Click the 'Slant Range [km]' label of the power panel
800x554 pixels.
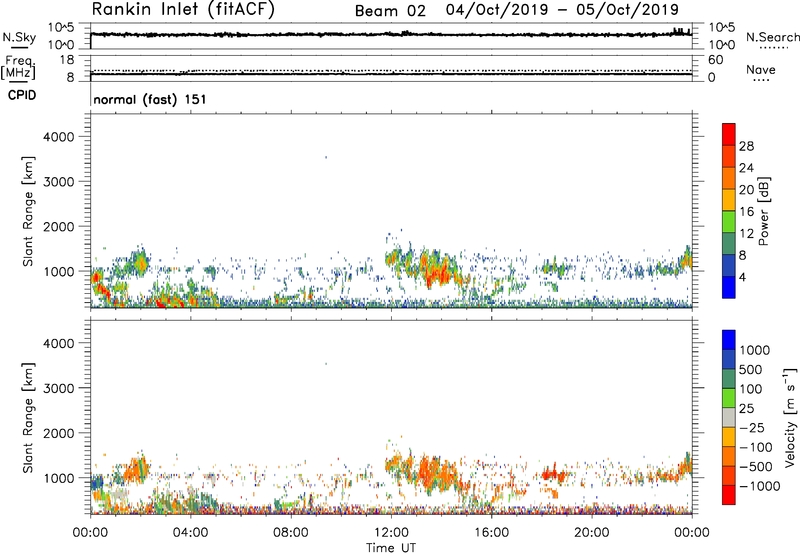(28, 211)
